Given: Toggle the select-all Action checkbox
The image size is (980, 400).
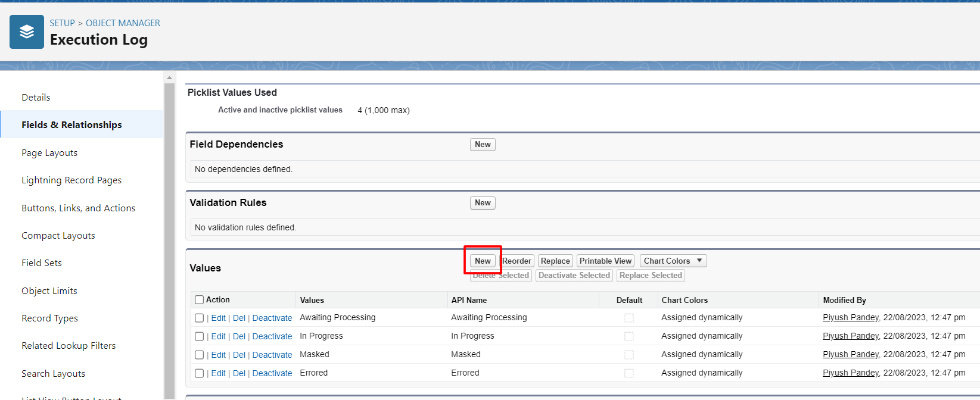Looking at the screenshot, I should (x=200, y=300).
